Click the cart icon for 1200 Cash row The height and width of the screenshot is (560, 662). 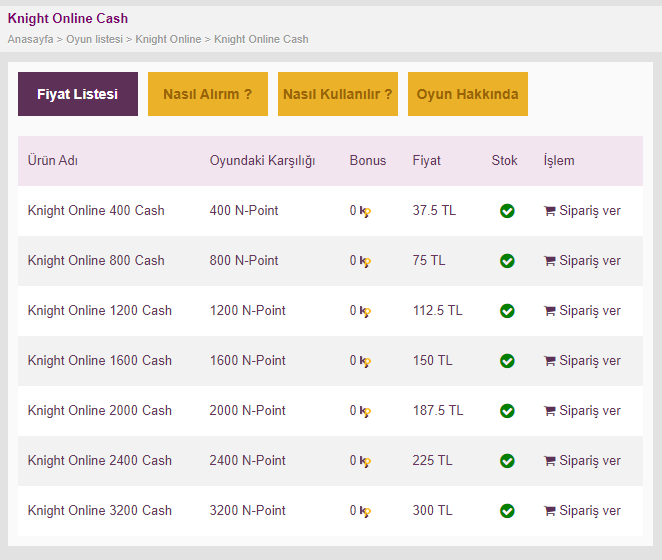pos(549,311)
